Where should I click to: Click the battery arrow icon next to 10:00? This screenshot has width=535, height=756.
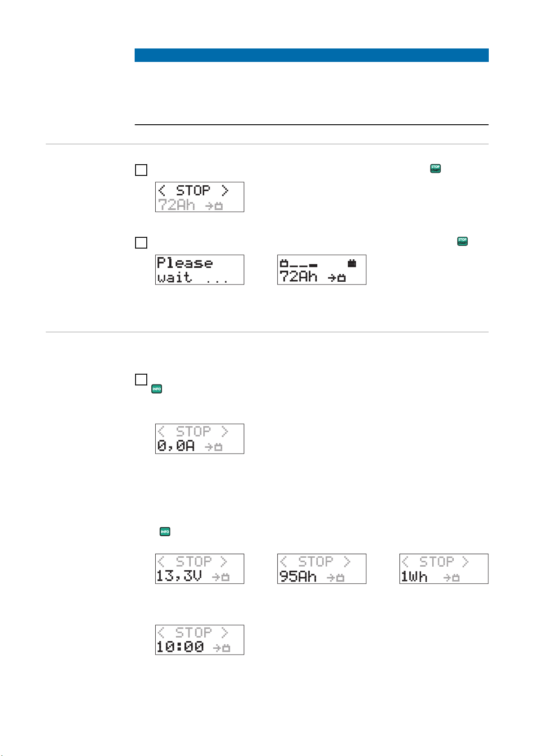221,647
